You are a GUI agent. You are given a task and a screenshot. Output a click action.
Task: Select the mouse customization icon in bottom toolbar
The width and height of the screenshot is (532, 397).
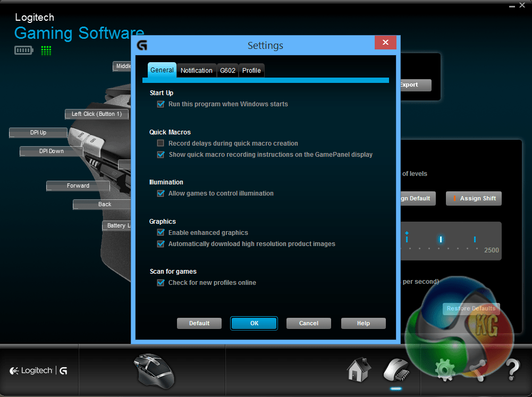coord(395,369)
